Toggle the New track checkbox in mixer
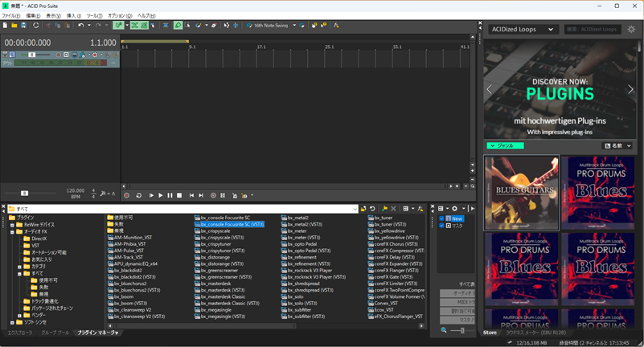Viewport: 644px width, 347px height. click(x=441, y=218)
